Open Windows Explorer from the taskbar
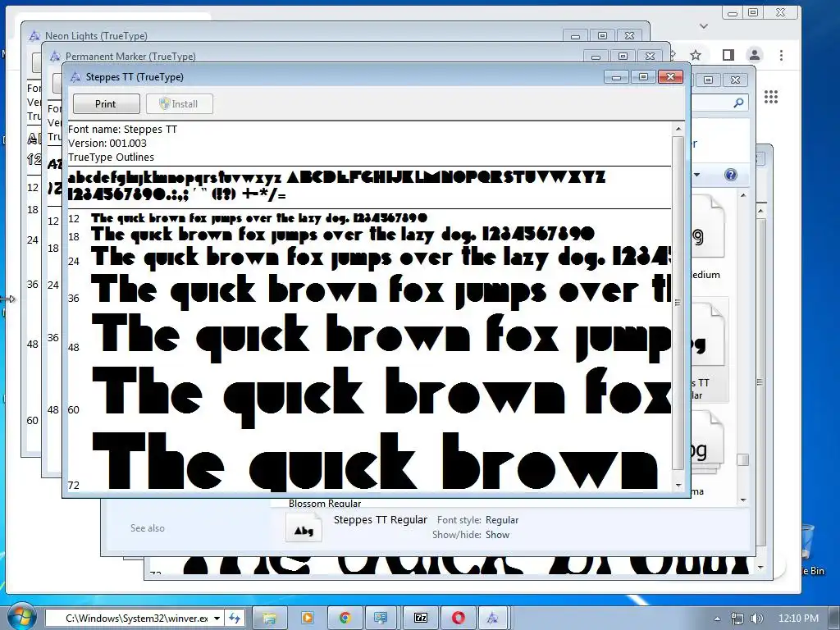 click(269, 619)
